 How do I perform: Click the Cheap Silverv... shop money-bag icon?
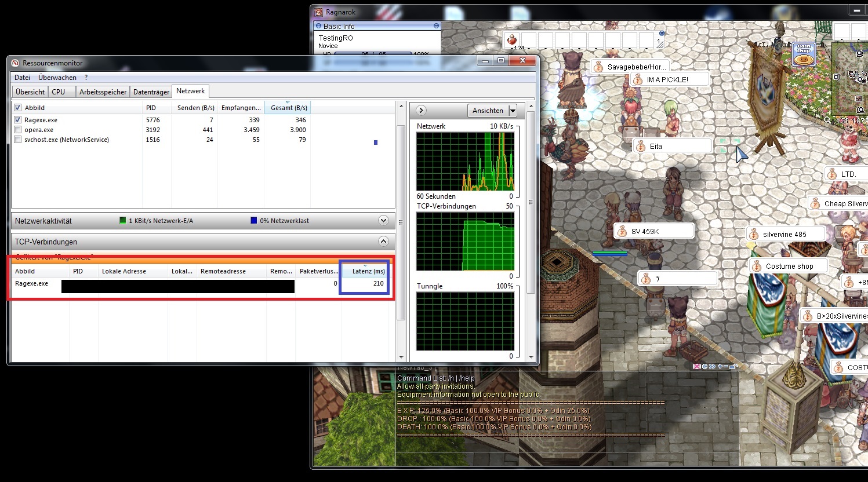tap(815, 203)
